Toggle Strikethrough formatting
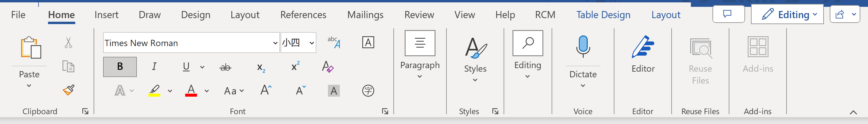This screenshot has height=124, width=868. point(225,67)
